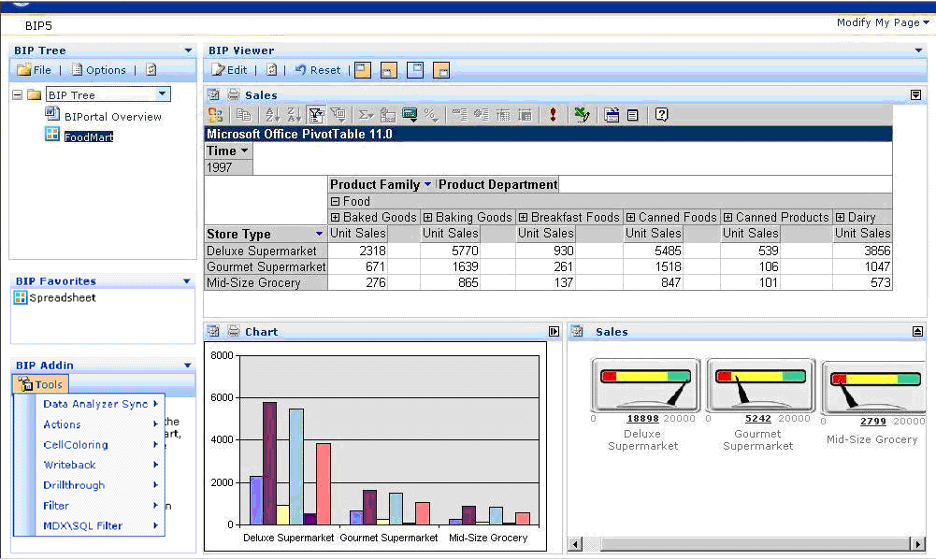This screenshot has height=560, width=936.
Task: Click Reset in the BIP Viewer toolbar
Action: [x=318, y=70]
